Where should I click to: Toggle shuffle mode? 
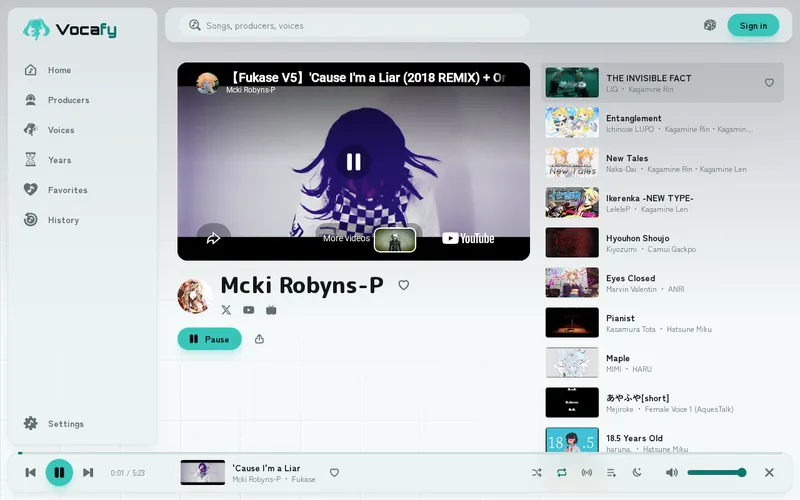(537, 472)
